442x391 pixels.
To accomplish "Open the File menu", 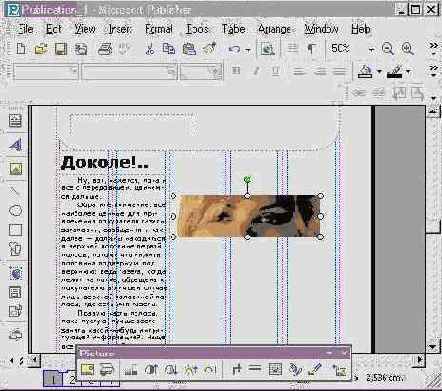I will click(x=25, y=29).
